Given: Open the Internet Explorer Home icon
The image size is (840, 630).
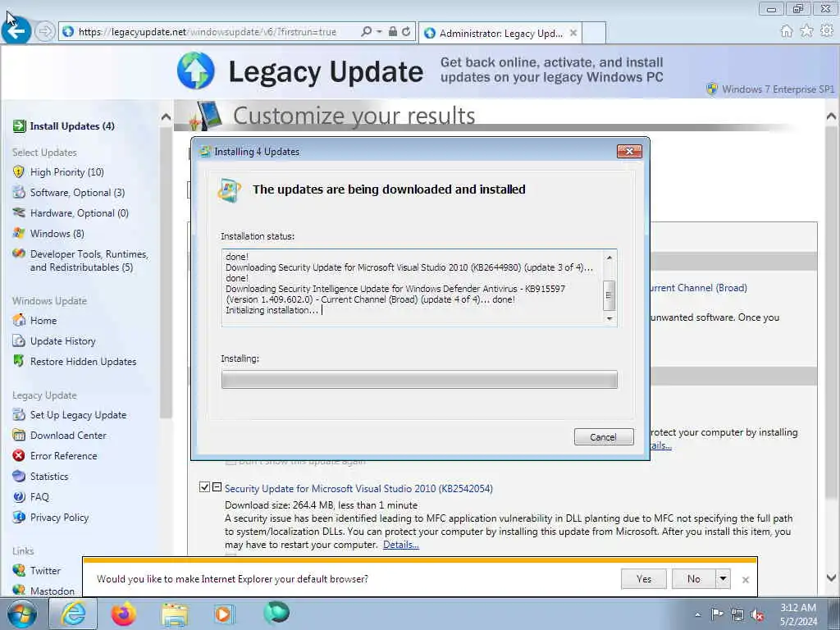Looking at the screenshot, I should tap(786, 31).
